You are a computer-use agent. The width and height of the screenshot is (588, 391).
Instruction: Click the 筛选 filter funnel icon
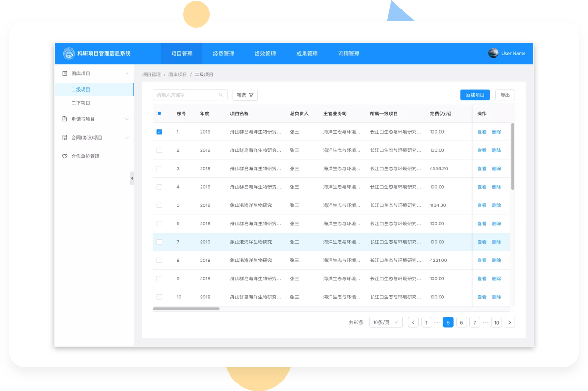coord(251,95)
